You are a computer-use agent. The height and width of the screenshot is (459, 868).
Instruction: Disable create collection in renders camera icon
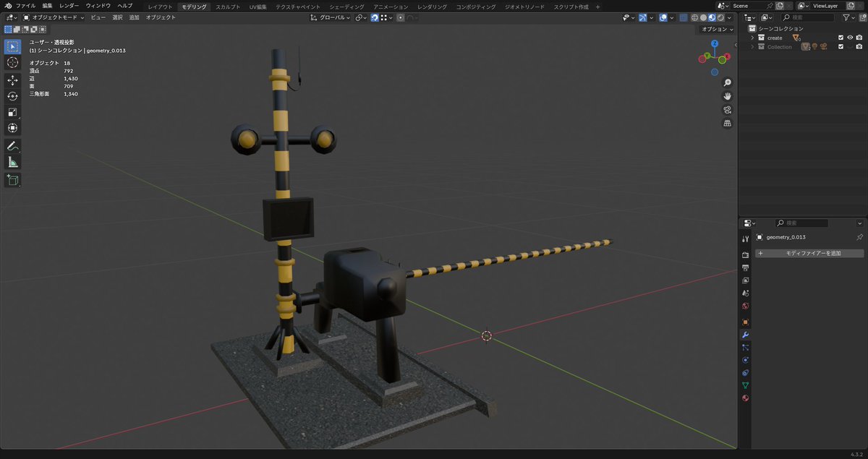[x=859, y=38]
